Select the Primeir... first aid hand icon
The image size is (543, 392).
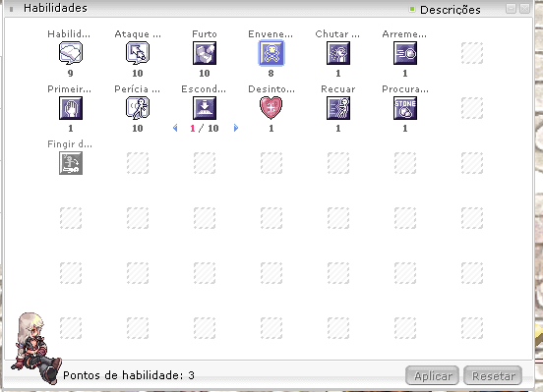click(x=71, y=108)
